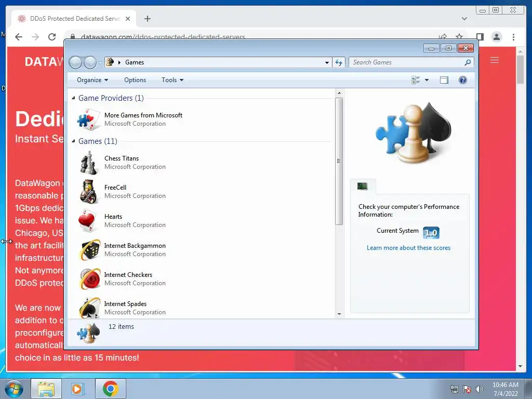This screenshot has height=399, width=532.
Task: Click the volume speaker tray icon
Action: [479, 389]
